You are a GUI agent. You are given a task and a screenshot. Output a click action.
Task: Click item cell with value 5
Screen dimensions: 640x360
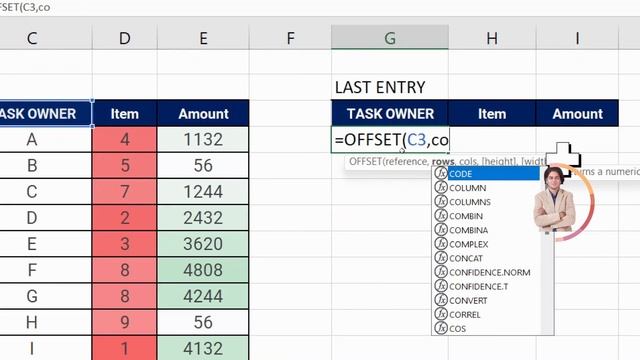pyautogui.click(x=124, y=166)
